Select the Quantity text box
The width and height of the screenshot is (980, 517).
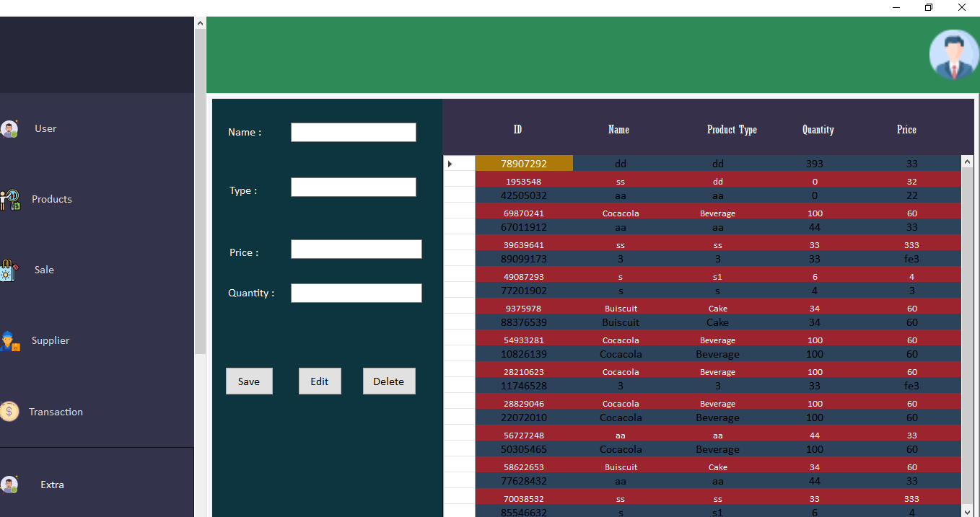pyautogui.click(x=356, y=293)
